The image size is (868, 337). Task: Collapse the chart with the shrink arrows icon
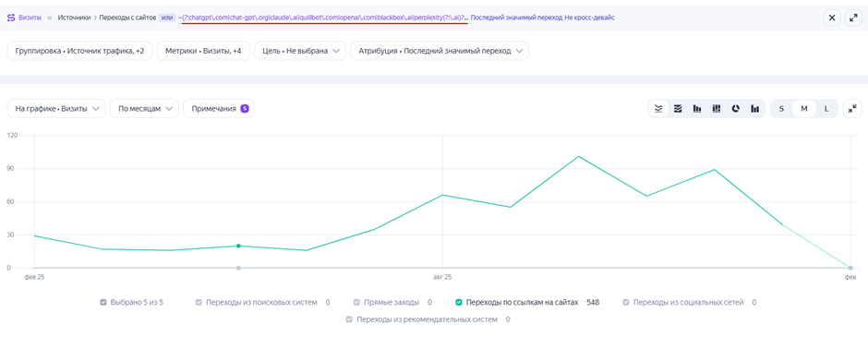tap(852, 109)
